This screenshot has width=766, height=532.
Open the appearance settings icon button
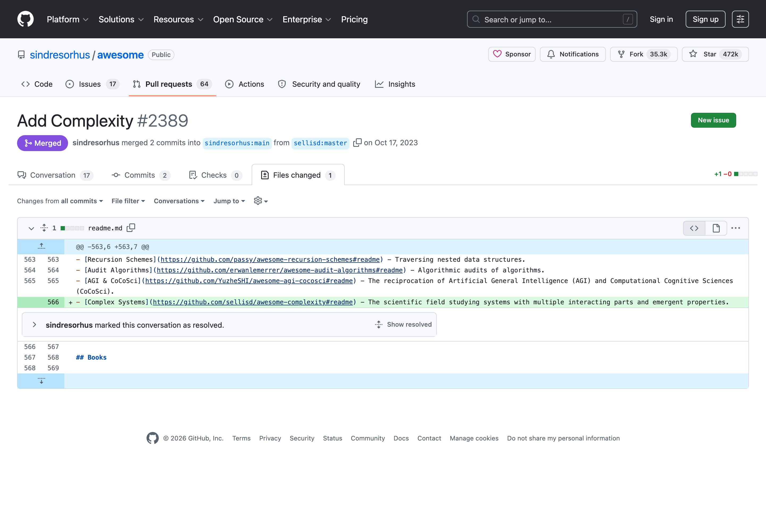(740, 19)
